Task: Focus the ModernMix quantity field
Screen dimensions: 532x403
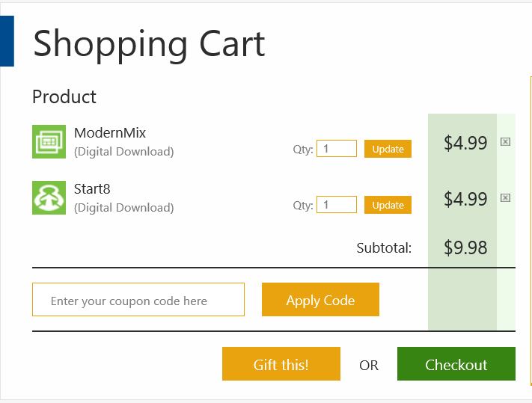Action: coord(337,149)
